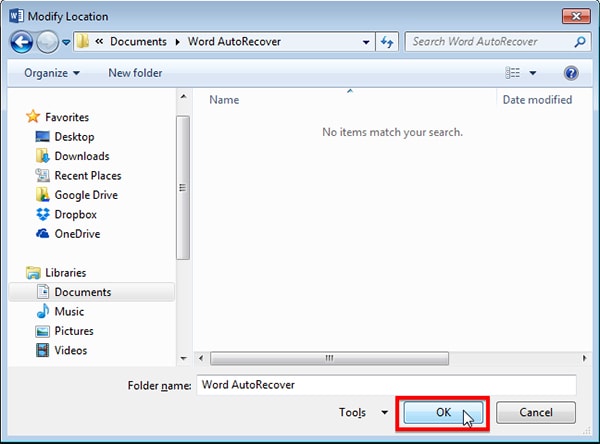Open OneDrive in Favorites

[77, 234]
